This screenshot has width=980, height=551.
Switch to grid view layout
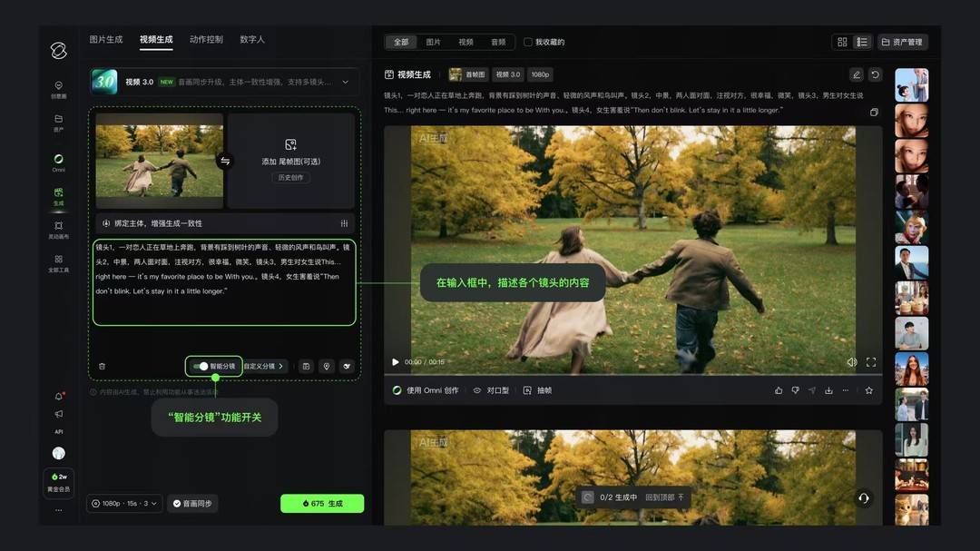point(842,42)
